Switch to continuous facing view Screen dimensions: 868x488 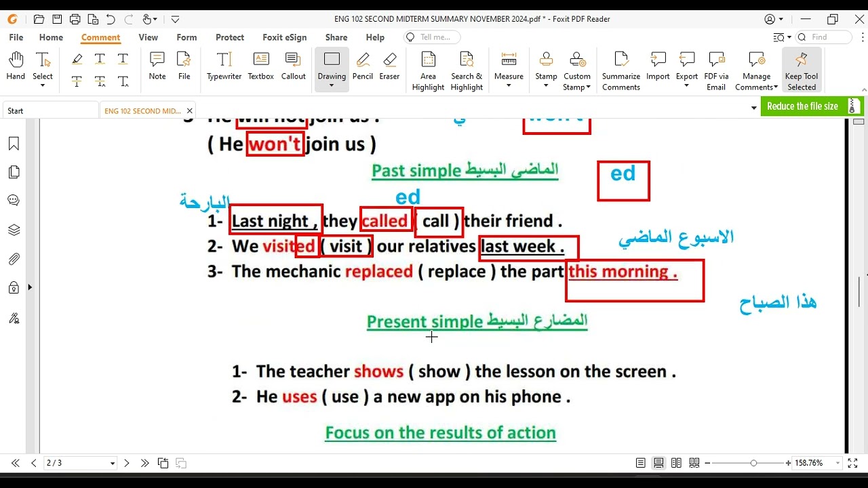point(694,463)
